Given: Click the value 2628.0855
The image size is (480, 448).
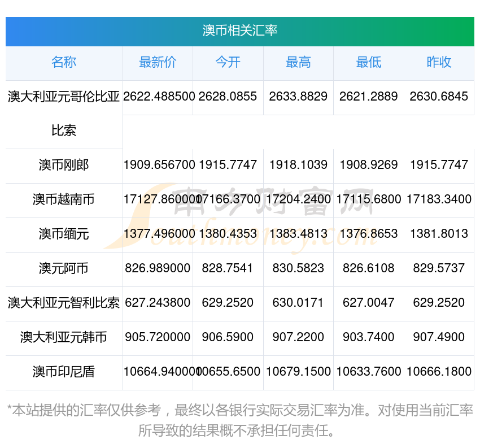Looking at the screenshot, I should pos(228,97).
